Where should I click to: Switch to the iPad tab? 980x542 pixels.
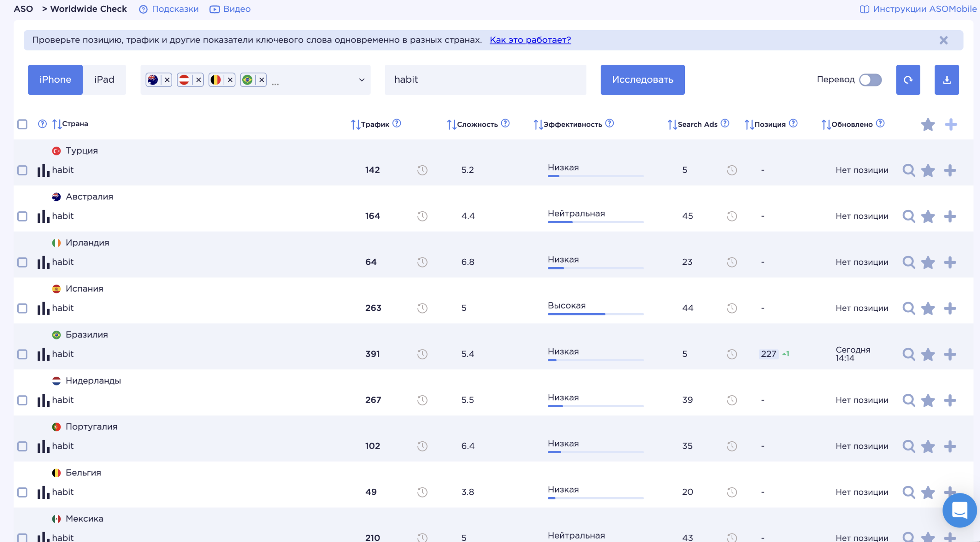(x=104, y=80)
